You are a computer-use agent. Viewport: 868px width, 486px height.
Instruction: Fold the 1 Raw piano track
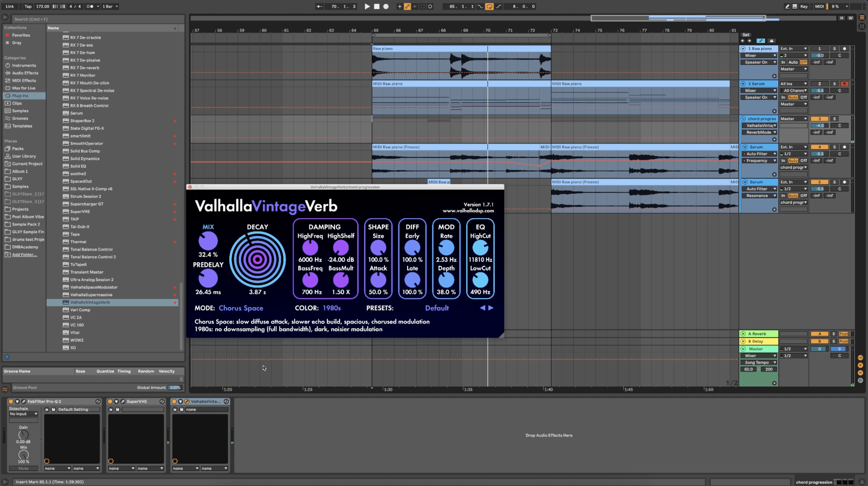(743, 49)
